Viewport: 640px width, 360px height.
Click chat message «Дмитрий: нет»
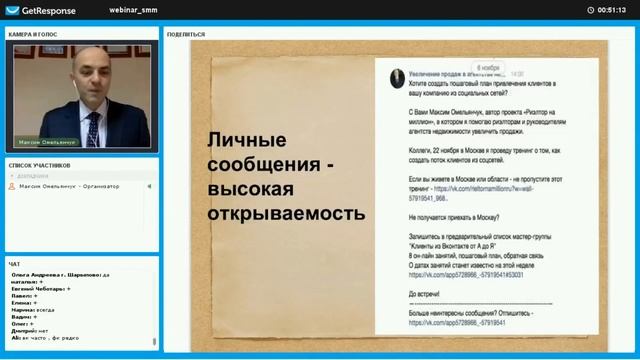[29, 331]
